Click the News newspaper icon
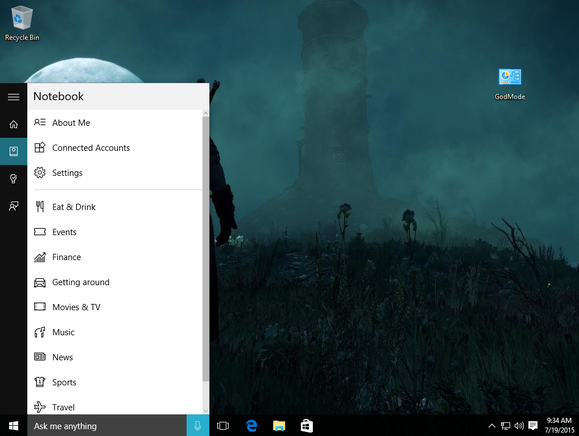Screen dimensions: 579x436 pyautogui.click(x=40, y=357)
